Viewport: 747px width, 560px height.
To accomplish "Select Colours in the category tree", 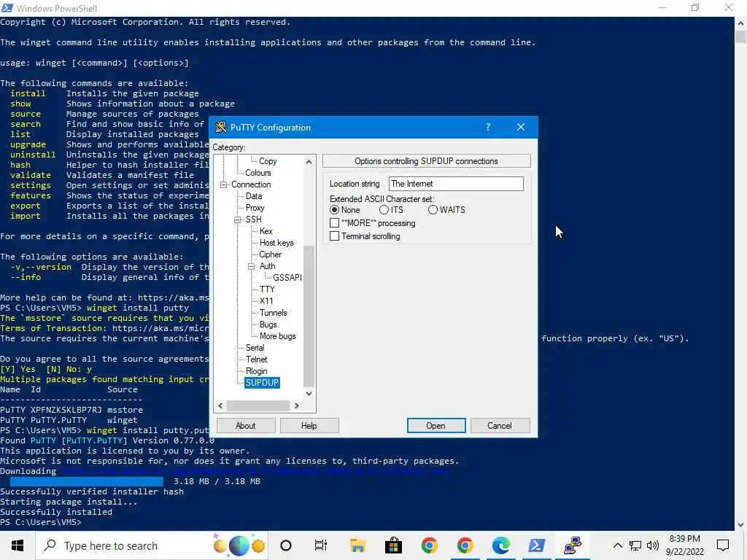I will pos(258,173).
